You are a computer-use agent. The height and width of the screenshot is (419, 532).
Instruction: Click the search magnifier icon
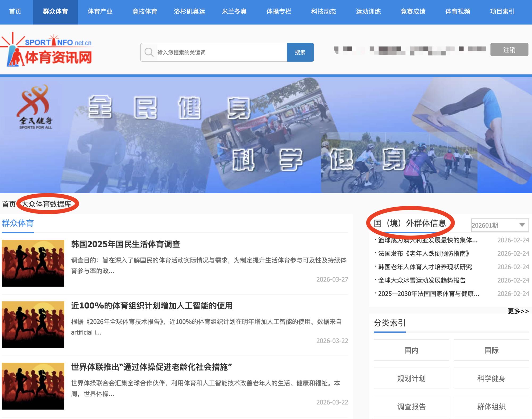pyautogui.click(x=149, y=52)
